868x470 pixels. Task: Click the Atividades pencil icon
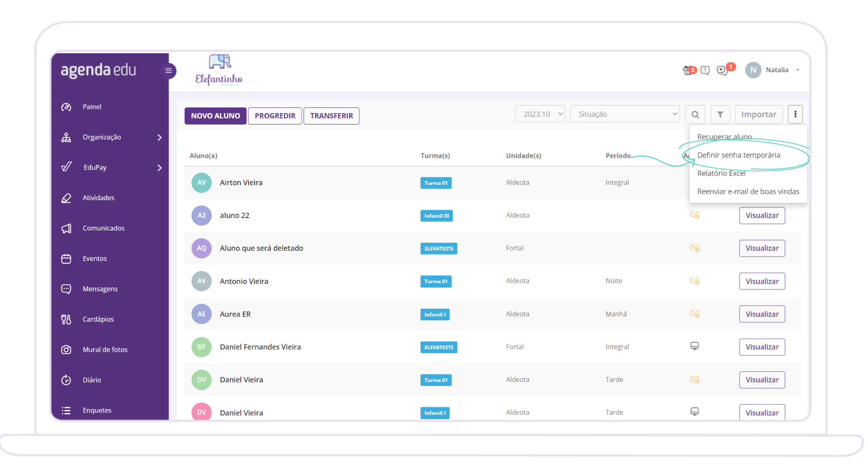tap(67, 198)
